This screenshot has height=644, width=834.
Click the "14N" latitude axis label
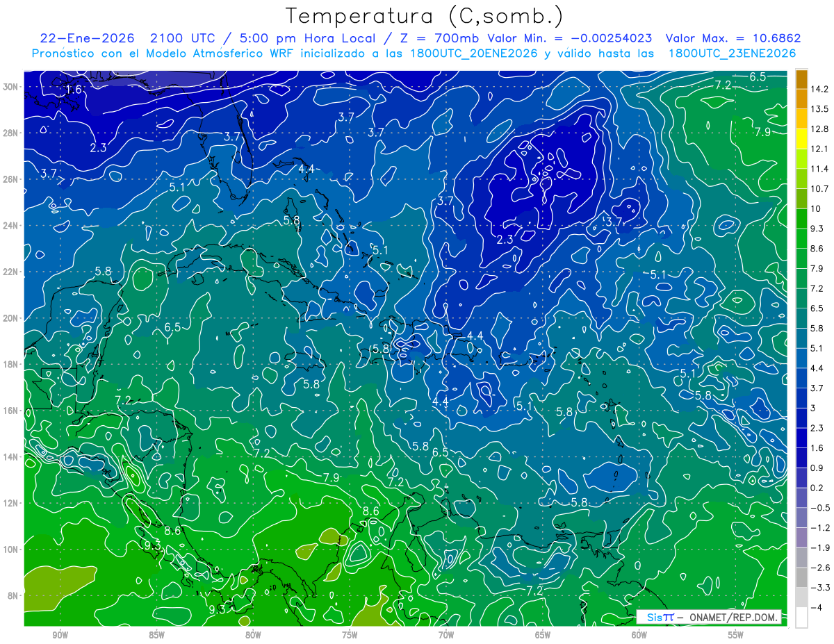pyautogui.click(x=12, y=456)
